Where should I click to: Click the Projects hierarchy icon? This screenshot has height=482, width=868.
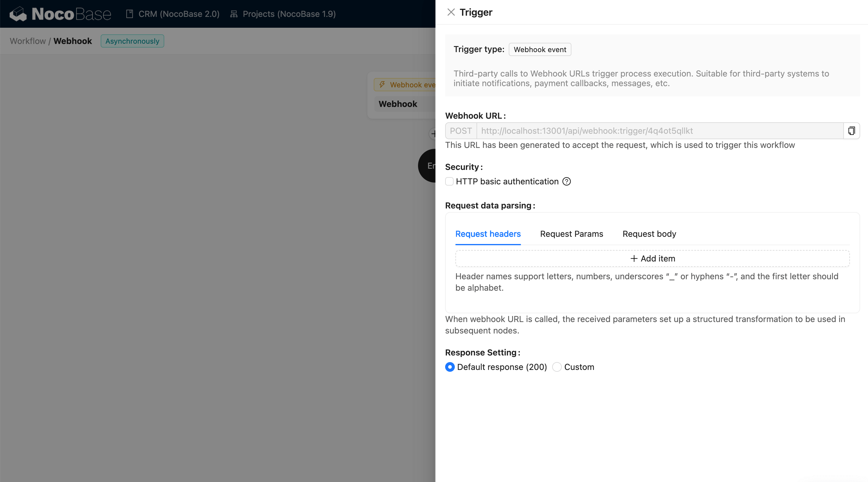click(234, 14)
